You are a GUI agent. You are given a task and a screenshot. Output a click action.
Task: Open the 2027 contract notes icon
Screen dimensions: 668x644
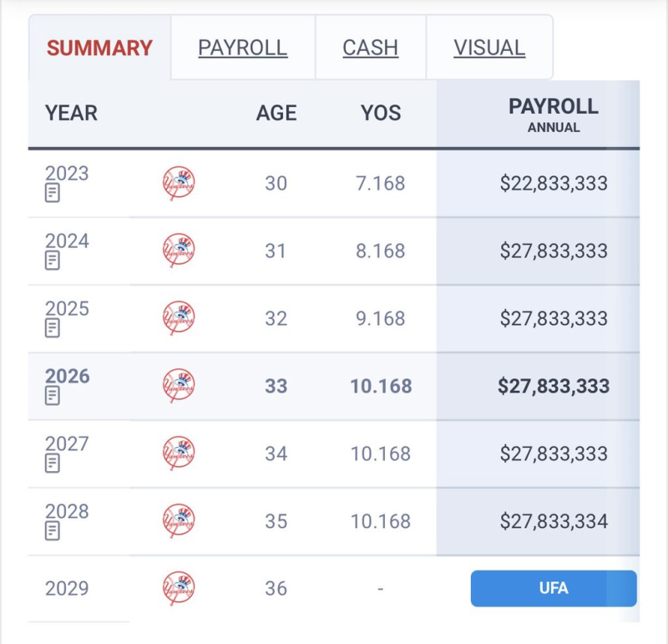pyautogui.click(x=53, y=464)
